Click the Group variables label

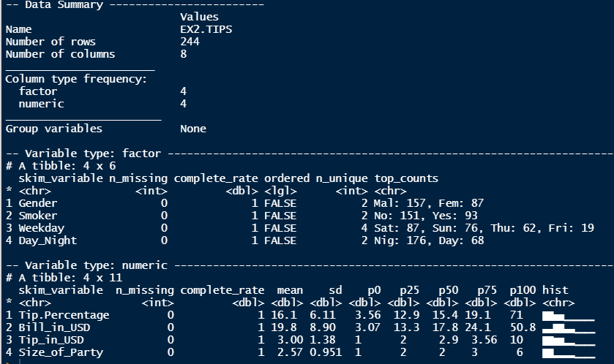click(x=53, y=129)
